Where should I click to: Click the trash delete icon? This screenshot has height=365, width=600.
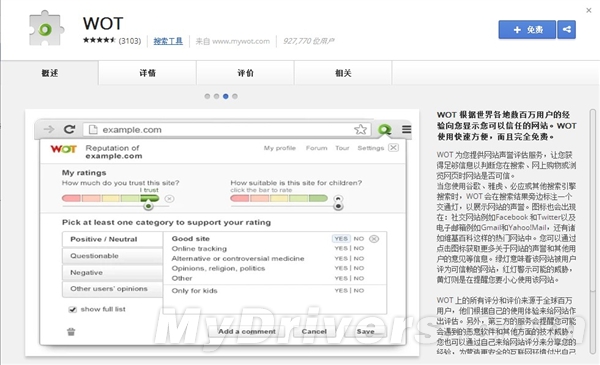click(x=71, y=332)
